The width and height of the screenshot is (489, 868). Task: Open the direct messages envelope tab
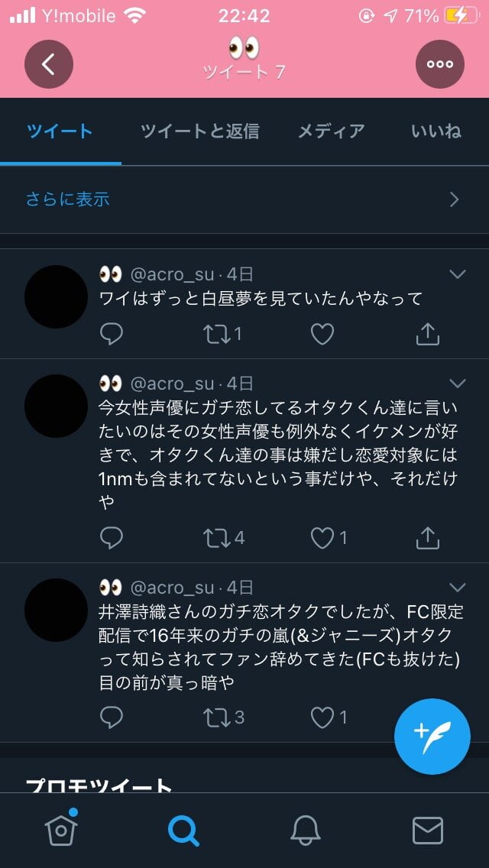click(x=428, y=831)
